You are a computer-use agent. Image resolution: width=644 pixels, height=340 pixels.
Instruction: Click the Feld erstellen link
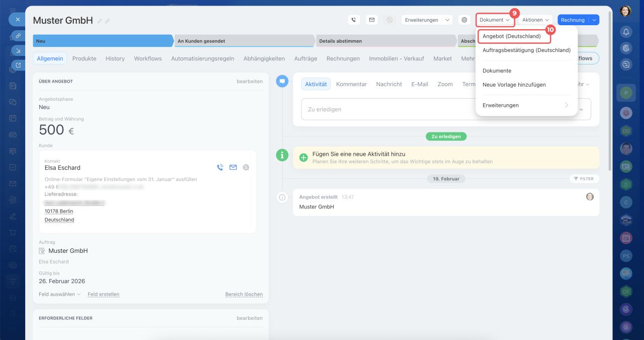tap(104, 294)
